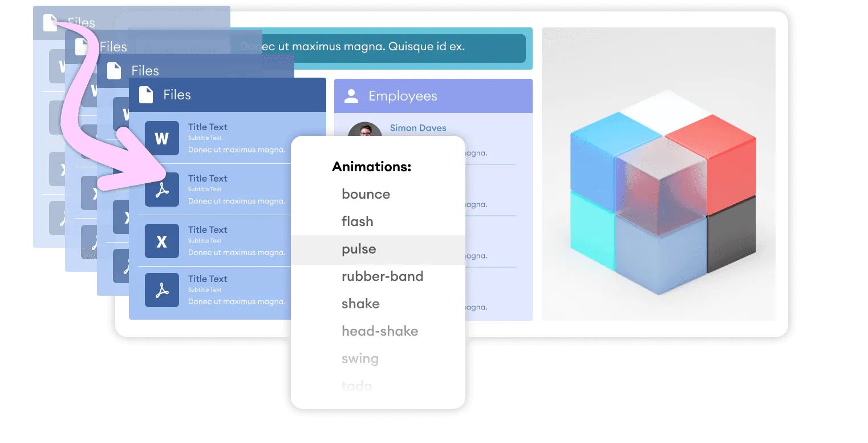Pick the rubber-band animation
The height and width of the screenshot is (443, 868).
[383, 276]
